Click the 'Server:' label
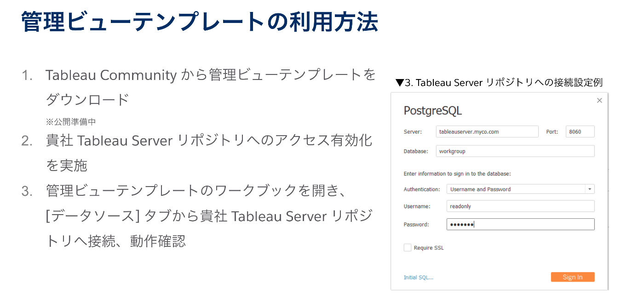Screen dimensions: 644x301 tap(413, 132)
